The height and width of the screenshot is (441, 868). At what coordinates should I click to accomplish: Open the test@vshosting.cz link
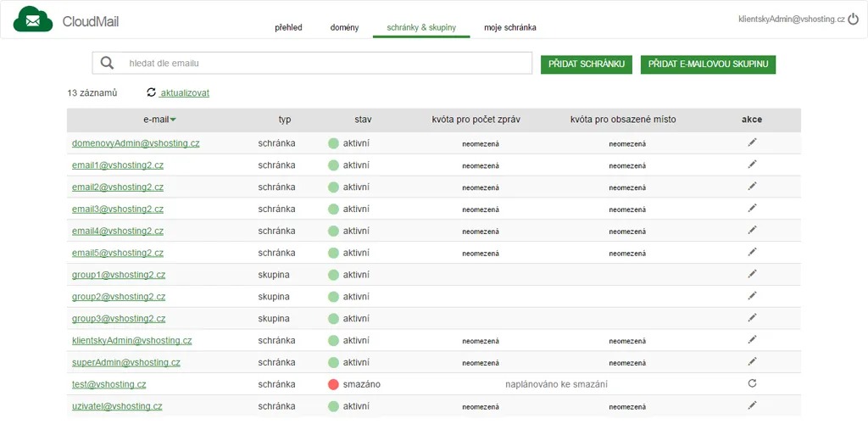pos(109,384)
